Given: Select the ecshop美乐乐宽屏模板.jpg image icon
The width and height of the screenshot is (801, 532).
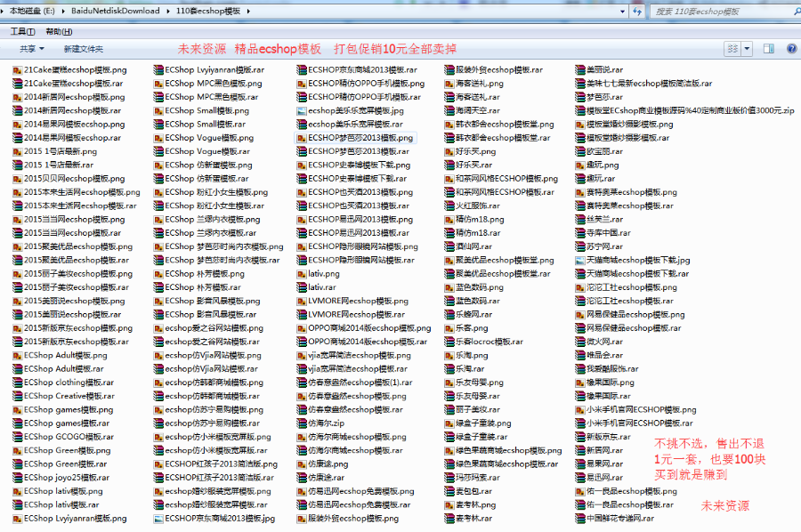Looking at the screenshot, I should click(x=302, y=111).
